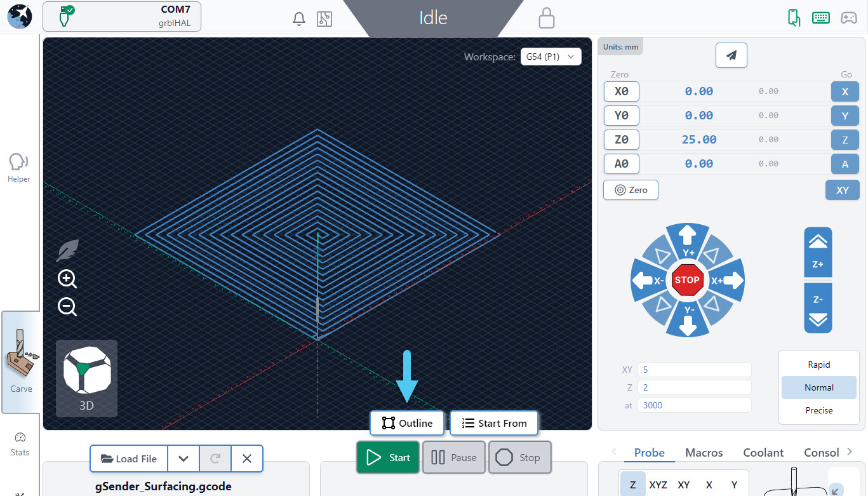Expand the Load File recent files chevron
868x496 pixels.
tap(184, 459)
